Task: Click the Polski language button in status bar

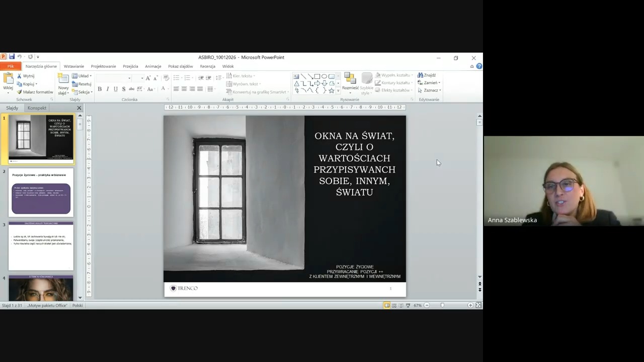Action: click(x=77, y=305)
